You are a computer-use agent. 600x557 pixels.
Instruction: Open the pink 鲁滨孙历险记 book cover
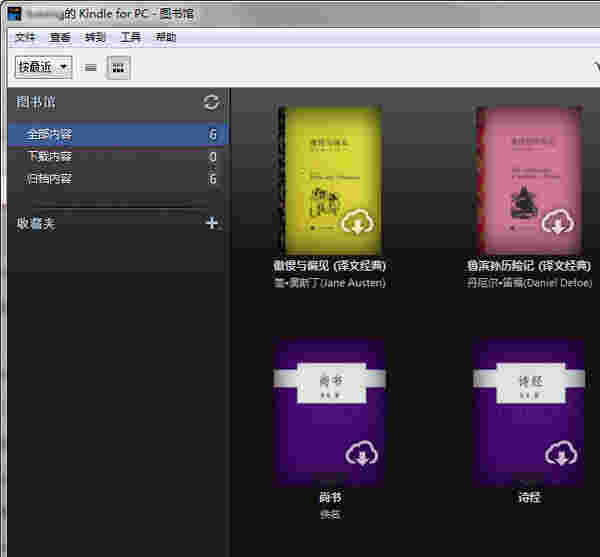tap(527, 178)
